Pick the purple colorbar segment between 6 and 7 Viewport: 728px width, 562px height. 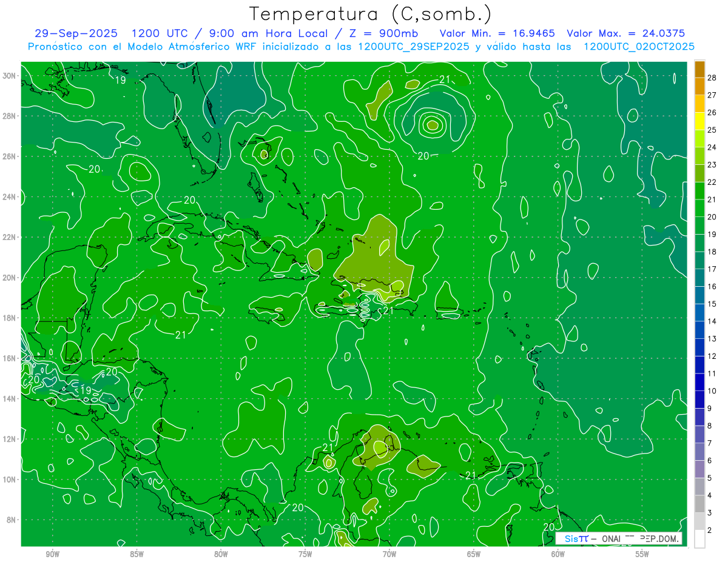(699, 452)
